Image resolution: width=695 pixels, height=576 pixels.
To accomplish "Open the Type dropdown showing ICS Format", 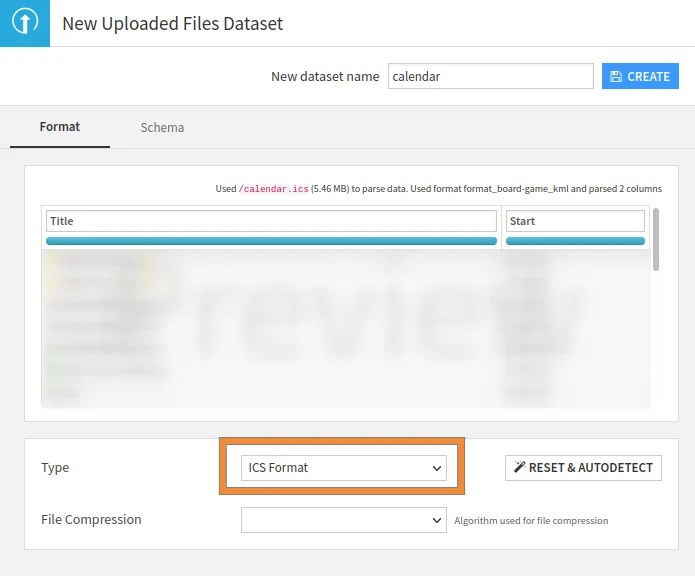I will tap(344, 468).
